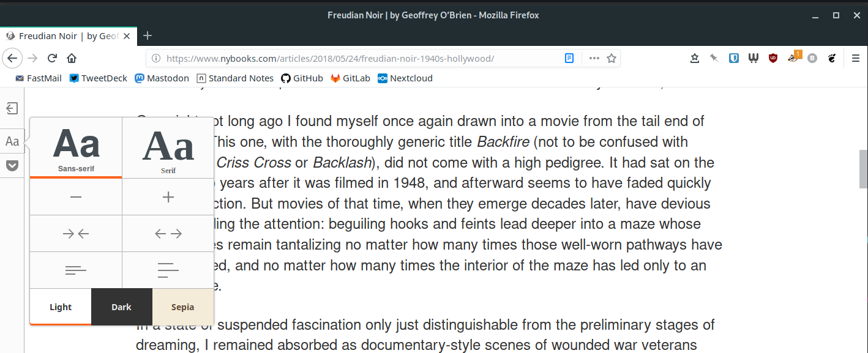Viewport: 868px width, 353px height.
Task: Open the Firefox hamburger menu
Action: pyautogui.click(x=856, y=58)
